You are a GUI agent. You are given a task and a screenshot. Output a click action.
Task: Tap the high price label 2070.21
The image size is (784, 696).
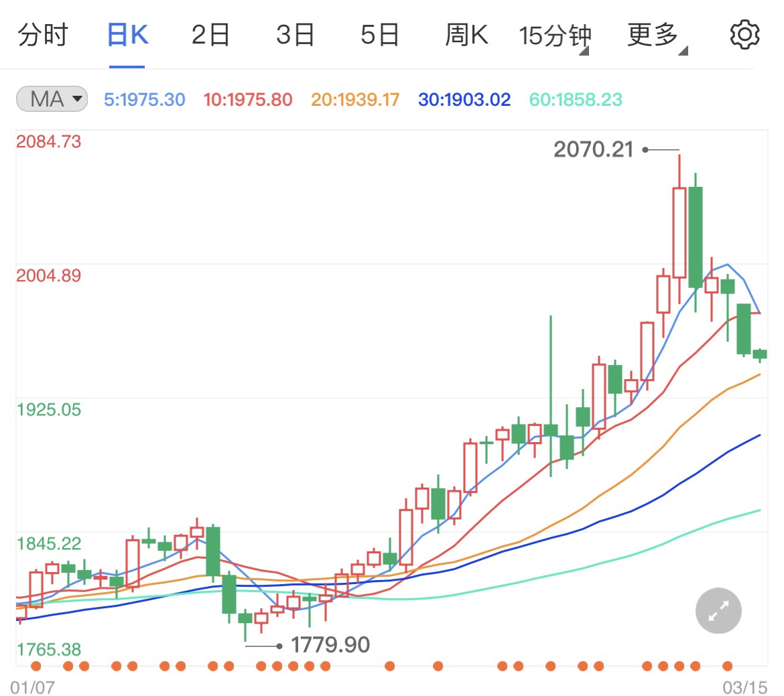[x=595, y=150]
